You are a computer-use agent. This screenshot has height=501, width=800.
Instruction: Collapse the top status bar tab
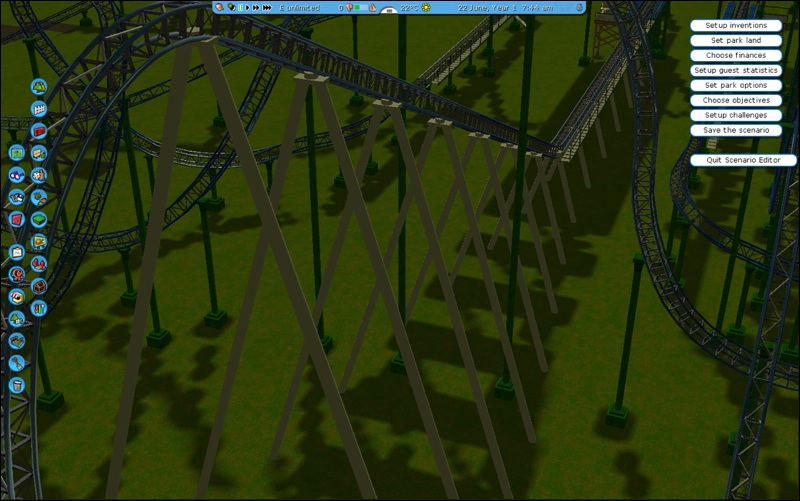[389, 11]
